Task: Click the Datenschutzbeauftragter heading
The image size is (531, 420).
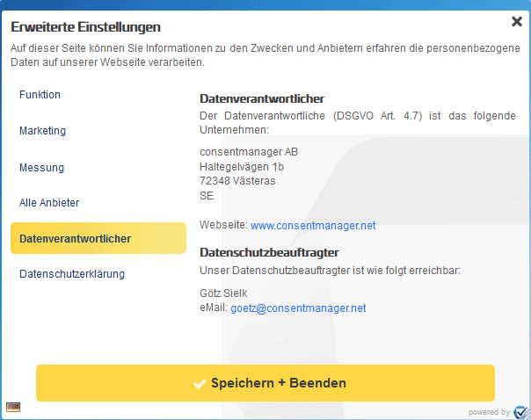Action: pyautogui.click(x=269, y=252)
